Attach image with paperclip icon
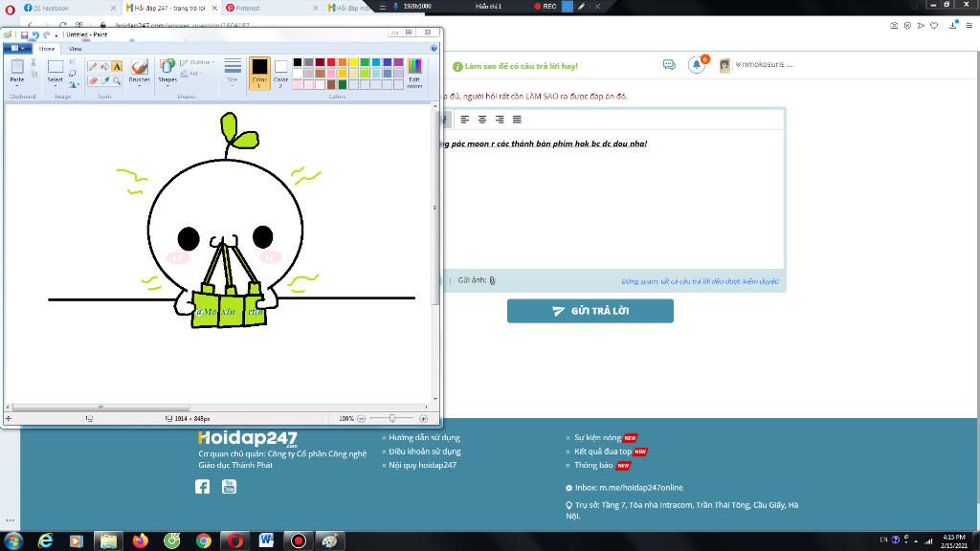Screen dimensions: 980x551 (x=493, y=280)
